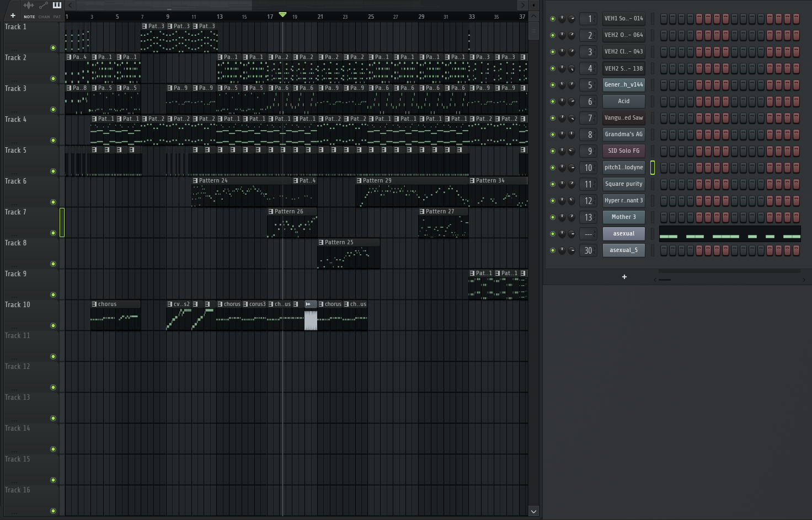Open the Grandma's AG channel

pos(623,135)
